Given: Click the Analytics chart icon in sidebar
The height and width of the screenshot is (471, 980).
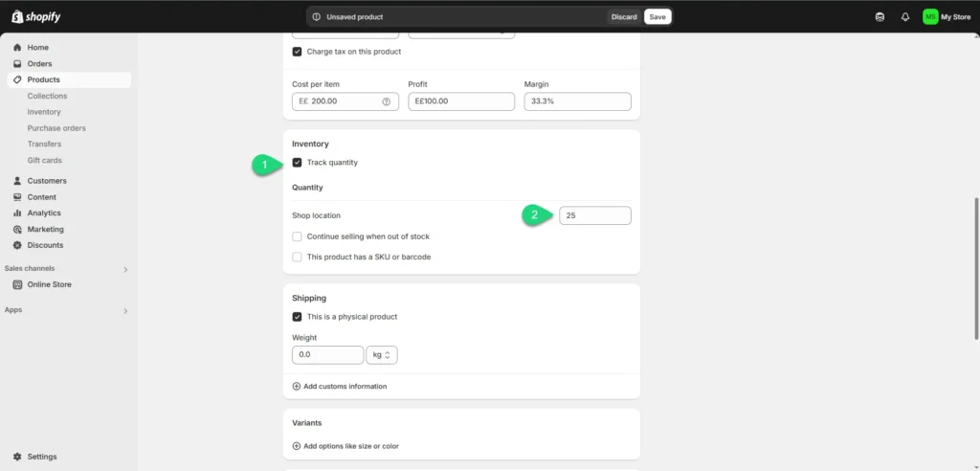Looking at the screenshot, I should coord(17,213).
